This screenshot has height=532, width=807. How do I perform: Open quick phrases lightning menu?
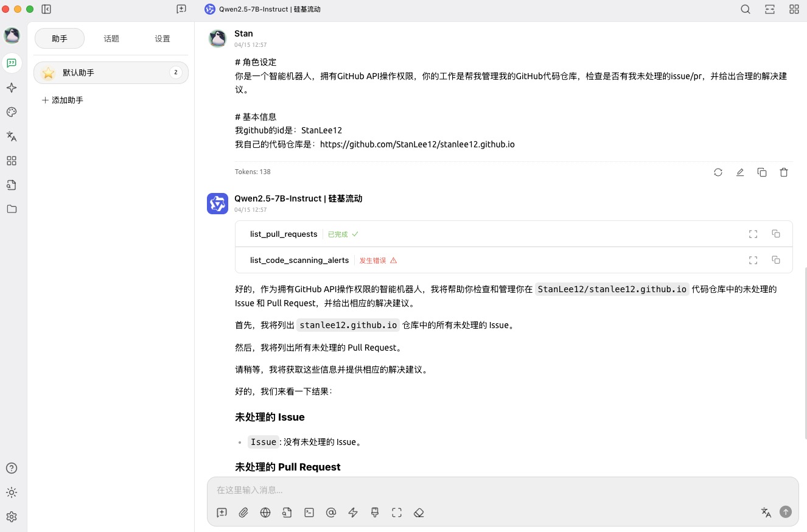353,513
